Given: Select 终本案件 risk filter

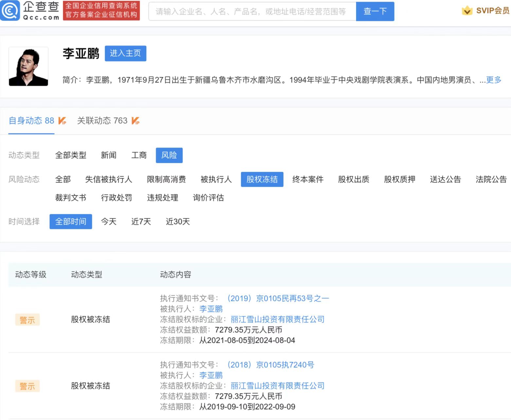Looking at the screenshot, I should point(308,179).
